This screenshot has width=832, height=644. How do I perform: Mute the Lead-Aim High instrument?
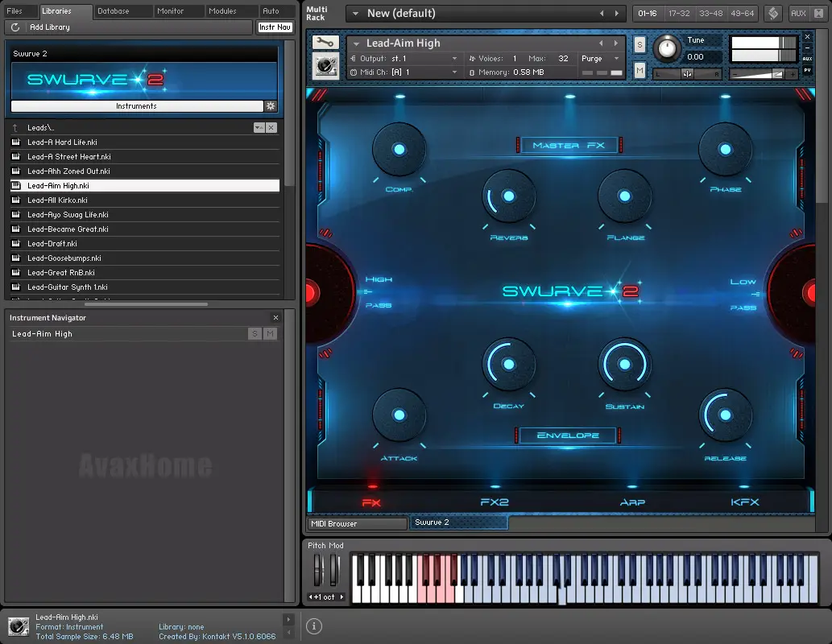(640, 70)
